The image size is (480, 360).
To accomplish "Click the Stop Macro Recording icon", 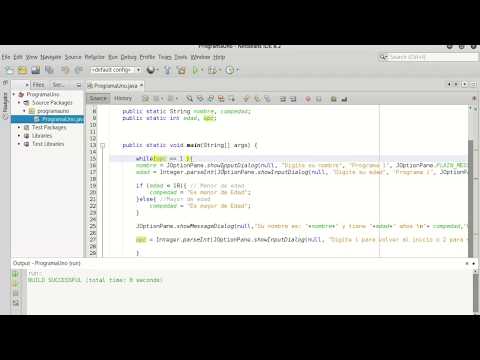I will point(318,99).
